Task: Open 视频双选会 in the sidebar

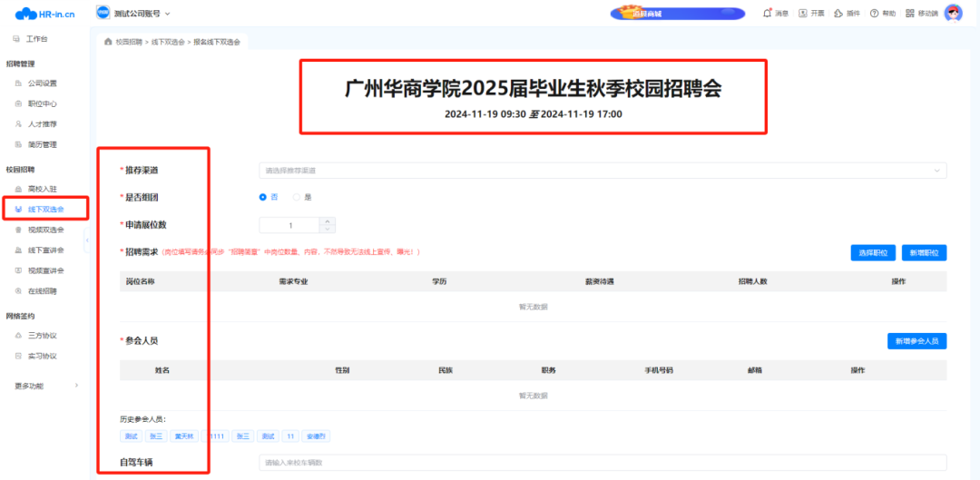Action: [x=45, y=230]
